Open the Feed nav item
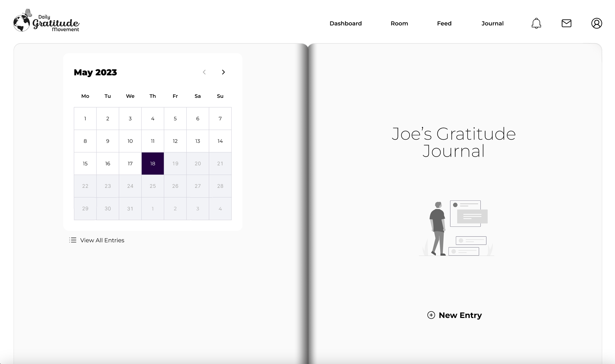 coord(444,23)
